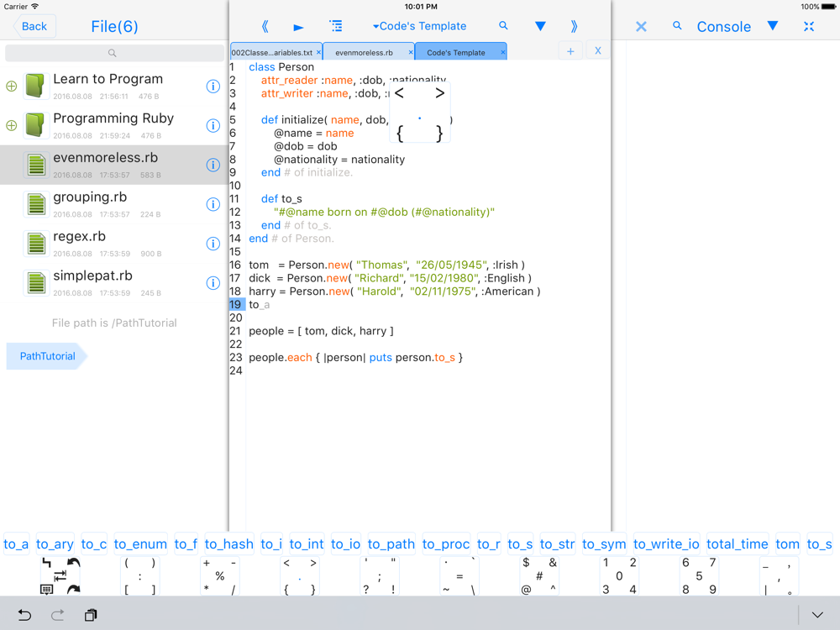
Task: Click the file list search field
Action: click(x=114, y=53)
